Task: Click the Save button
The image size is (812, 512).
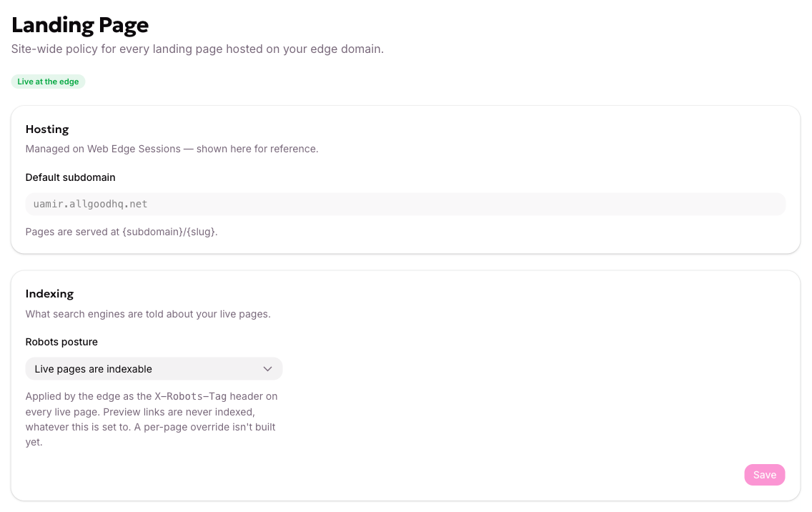Action: [x=764, y=475]
